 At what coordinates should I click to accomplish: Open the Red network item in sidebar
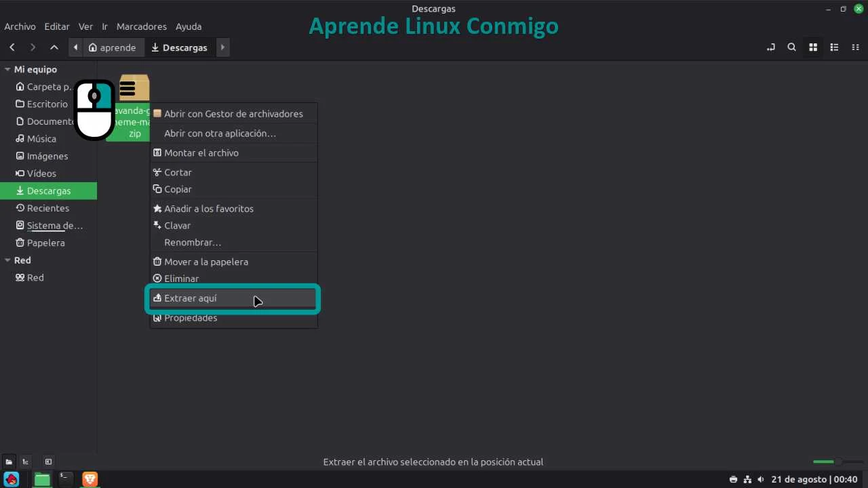pos(48,278)
